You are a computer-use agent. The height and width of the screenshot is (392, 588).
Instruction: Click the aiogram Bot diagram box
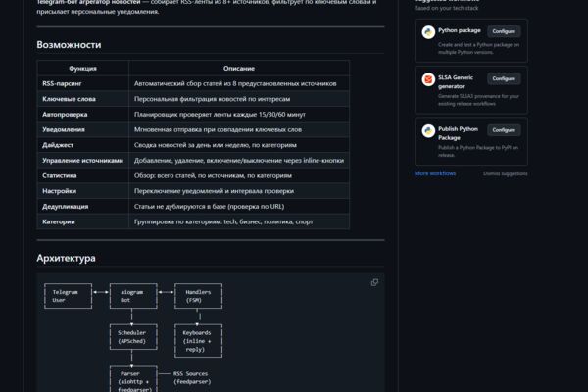(133, 296)
